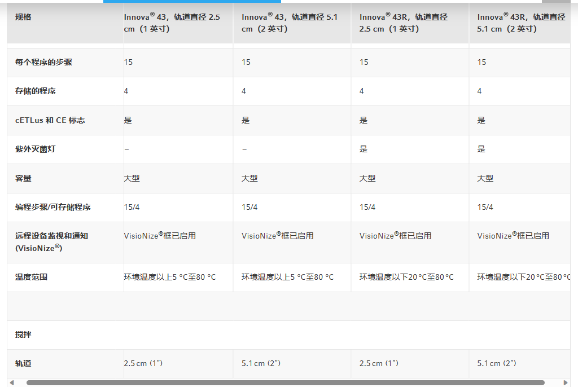Screen dimensions: 578x392
Task: Click 每个程序的步骤 value 15 for Innova 43R 2.5 cm
Action: (364, 62)
